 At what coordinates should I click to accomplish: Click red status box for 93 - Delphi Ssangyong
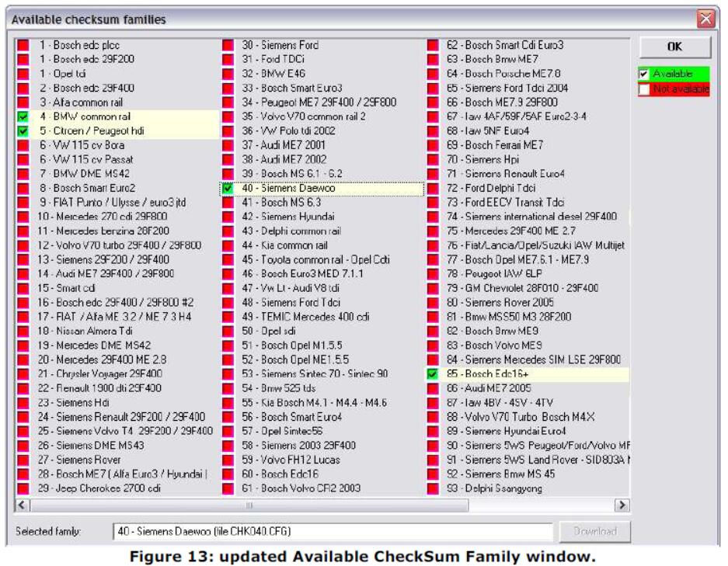pyautogui.click(x=432, y=488)
